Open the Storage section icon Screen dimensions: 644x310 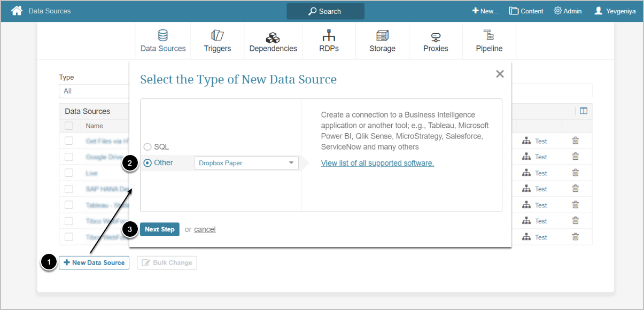382,36
